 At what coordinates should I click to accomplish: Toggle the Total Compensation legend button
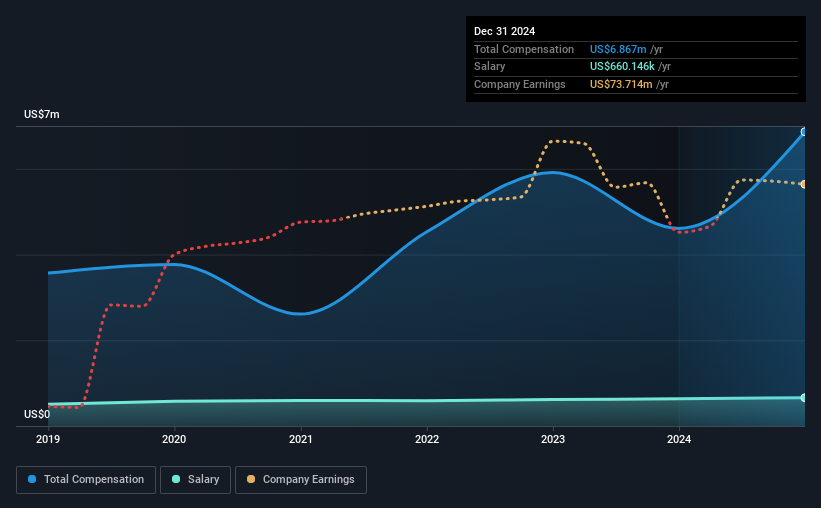(86, 480)
